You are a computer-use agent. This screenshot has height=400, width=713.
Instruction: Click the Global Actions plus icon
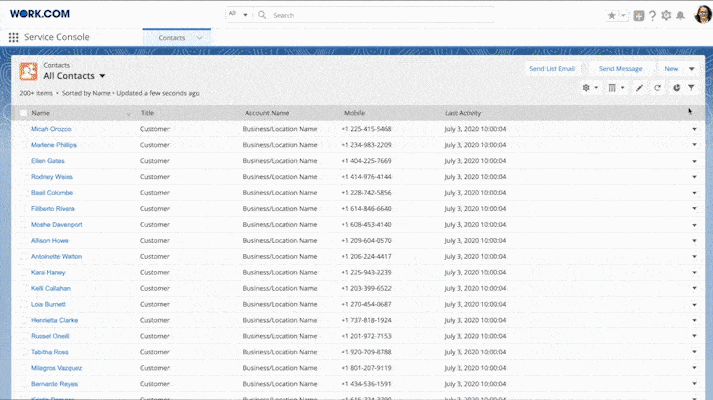click(639, 15)
